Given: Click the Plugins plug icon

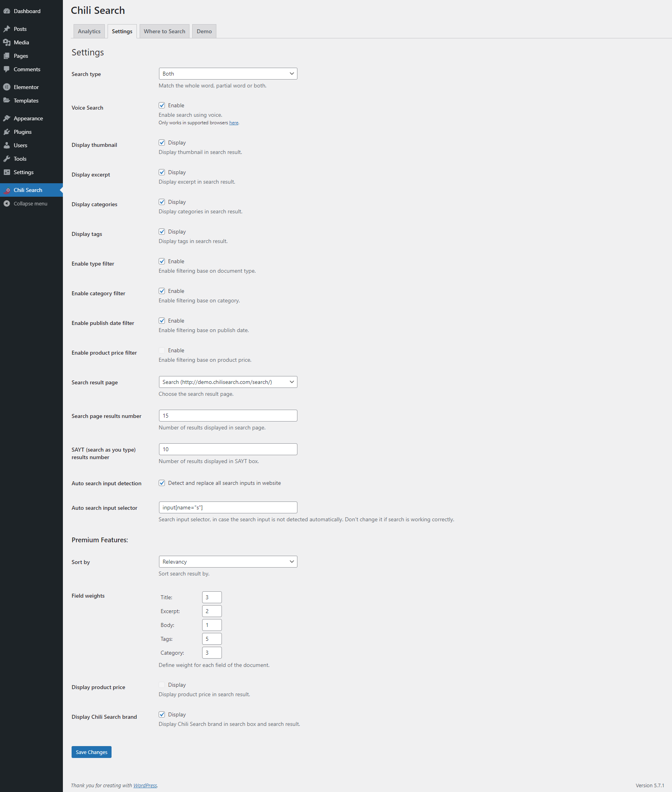Looking at the screenshot, I should [7, 132].
